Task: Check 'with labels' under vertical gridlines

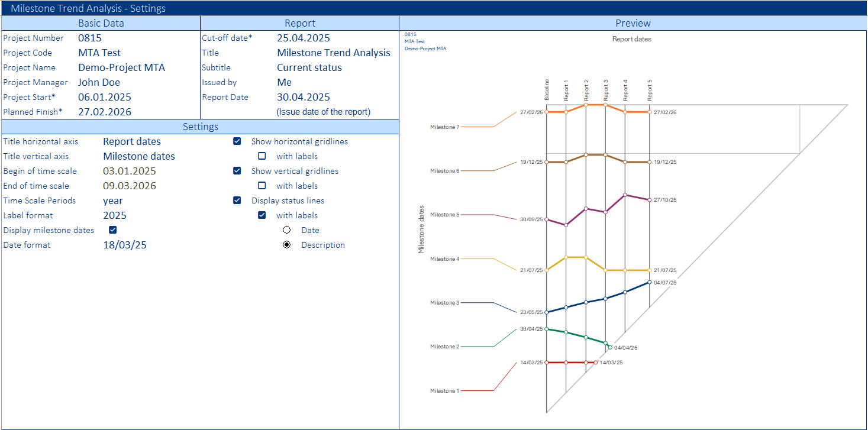Action: pos(262,186)
